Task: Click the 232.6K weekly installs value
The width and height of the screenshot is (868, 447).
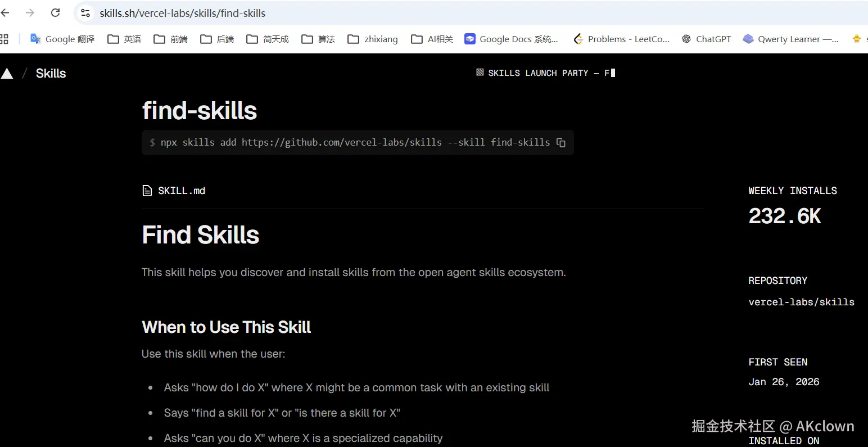Action: click(x=785, y=216)
